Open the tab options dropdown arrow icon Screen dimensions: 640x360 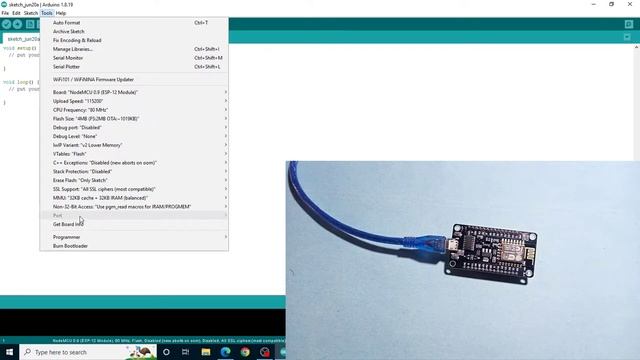pos(627,37)
